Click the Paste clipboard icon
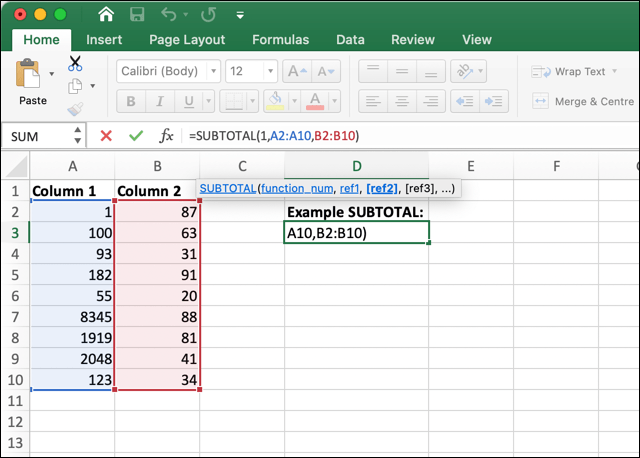Image resolution: width=640 pixels, height=458 pixels. pos(28,73)
